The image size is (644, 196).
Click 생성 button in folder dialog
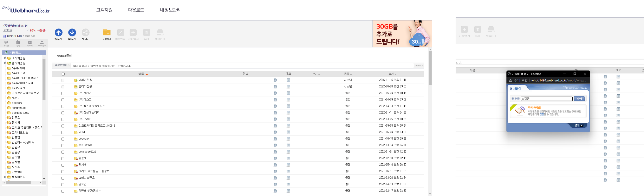tap(579, 99)
